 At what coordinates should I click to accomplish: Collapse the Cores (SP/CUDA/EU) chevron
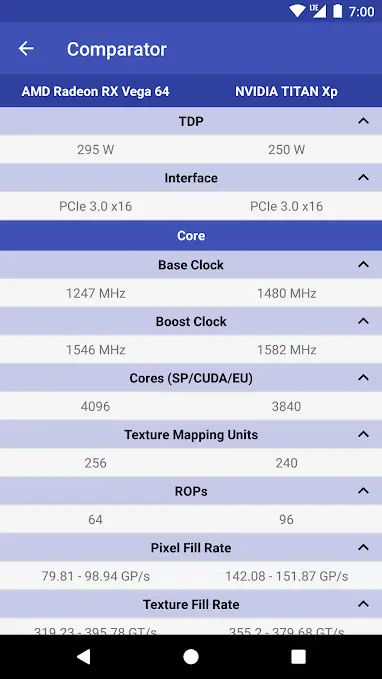[363, 378]
